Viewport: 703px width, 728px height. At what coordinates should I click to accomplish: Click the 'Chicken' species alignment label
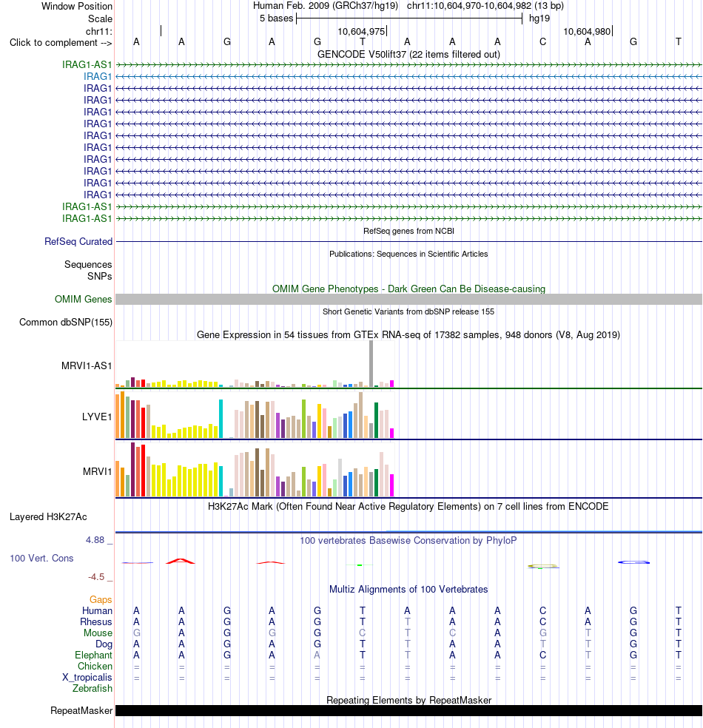pos(95,667)
